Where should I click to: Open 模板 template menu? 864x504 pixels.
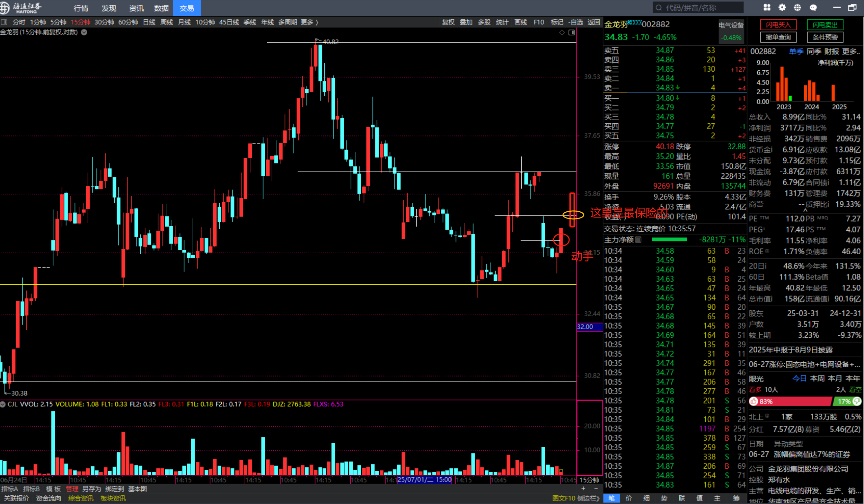pyautogui.click(x=53, y=489)
